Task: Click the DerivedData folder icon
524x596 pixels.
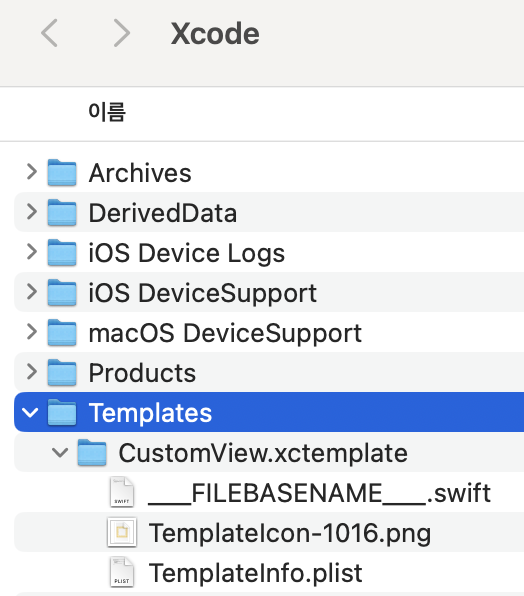Action: click(x=62, y=212)
